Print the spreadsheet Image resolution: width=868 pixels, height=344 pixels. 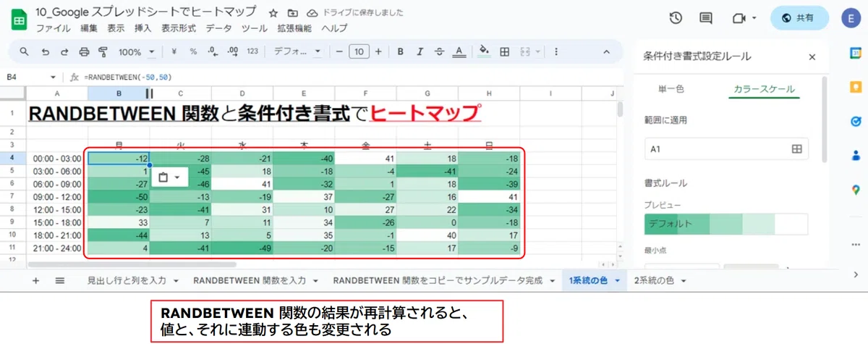pyautogui.click(x=84, y=52)
